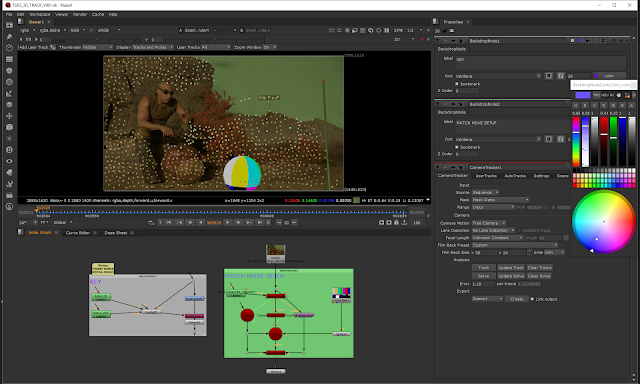Click the color wheel in the picker

point(604,222)
